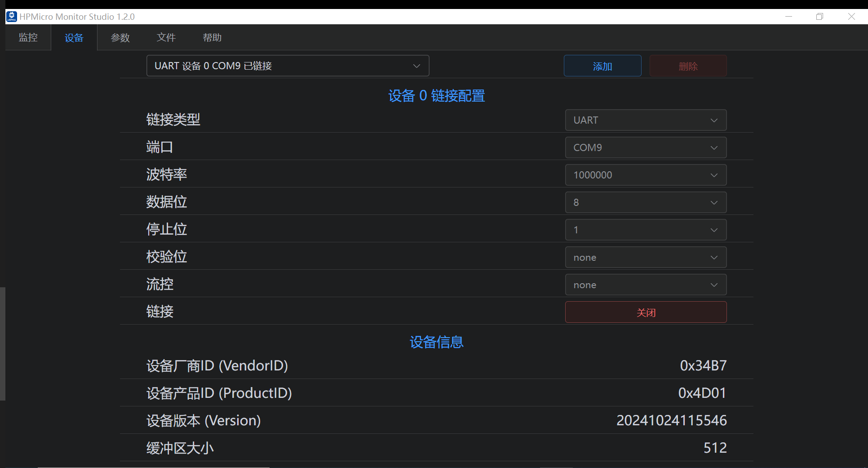868x468 pixels.
Task: Open the 帮助 tab
Action: click(212, 38)
